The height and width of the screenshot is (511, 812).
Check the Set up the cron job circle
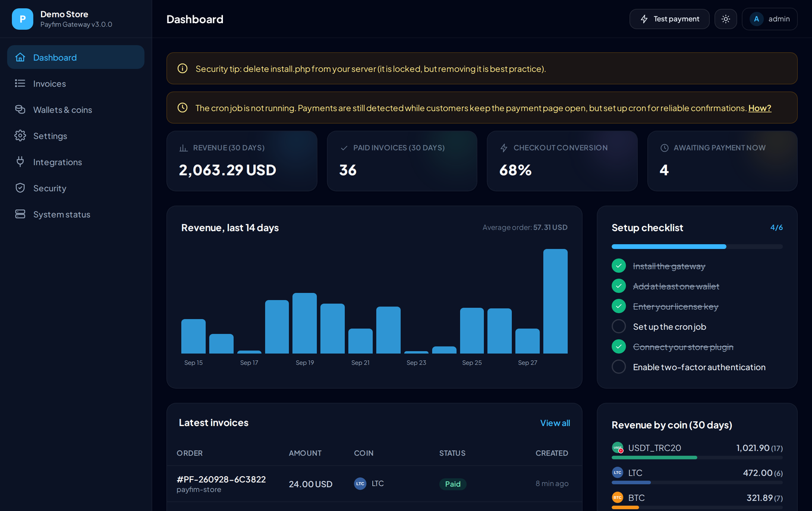click(619, 326)
